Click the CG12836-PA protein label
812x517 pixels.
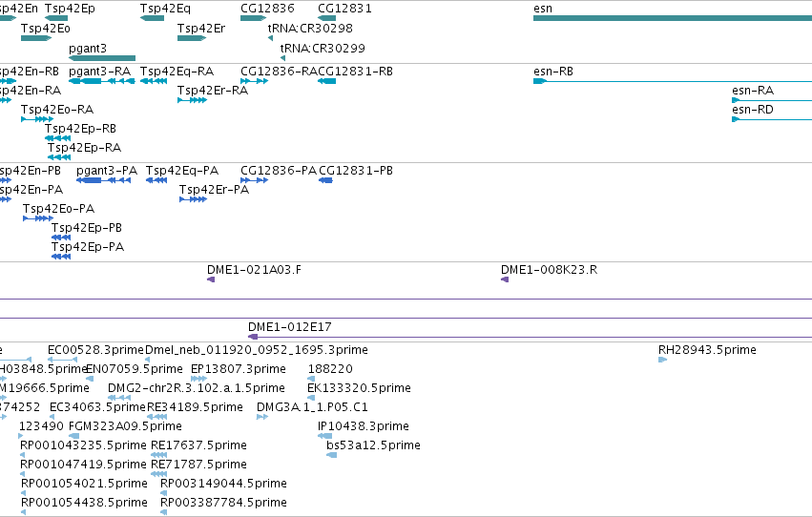pos(279,171)
